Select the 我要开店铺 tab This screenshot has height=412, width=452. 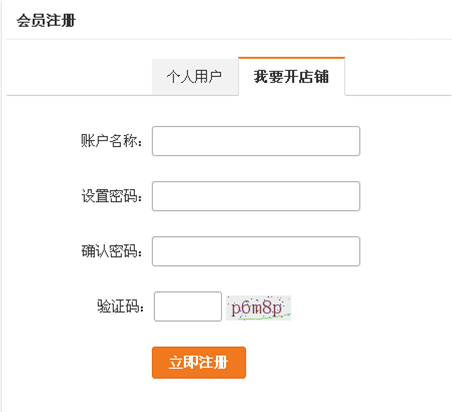291,76
